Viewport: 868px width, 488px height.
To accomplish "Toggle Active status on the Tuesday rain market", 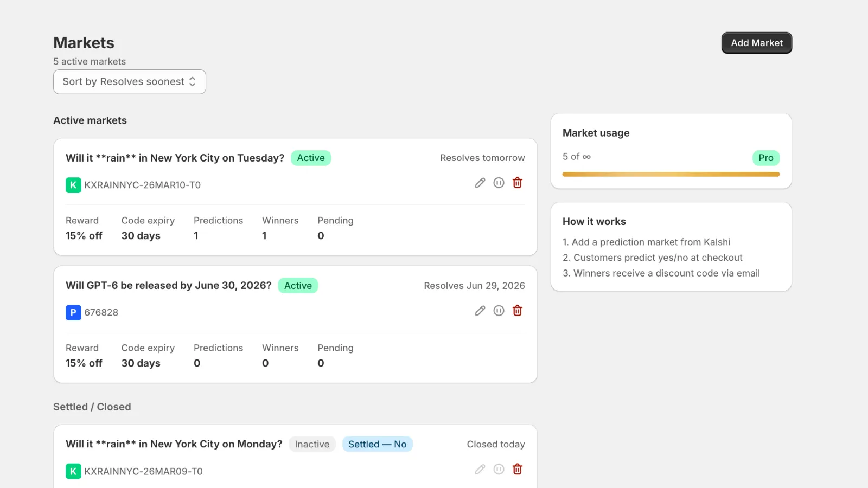I will point(311,158).
